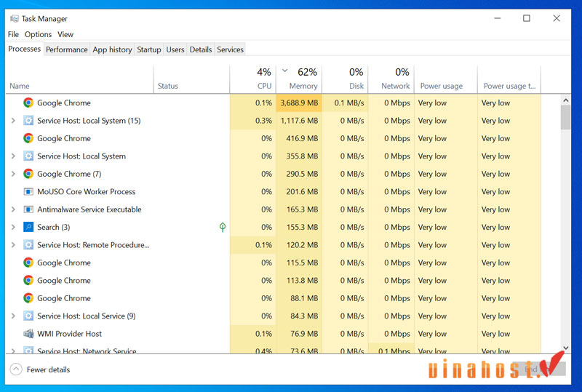The image size is (582, 392).
Task: Open the Startup tab
Action: (148, 49)
